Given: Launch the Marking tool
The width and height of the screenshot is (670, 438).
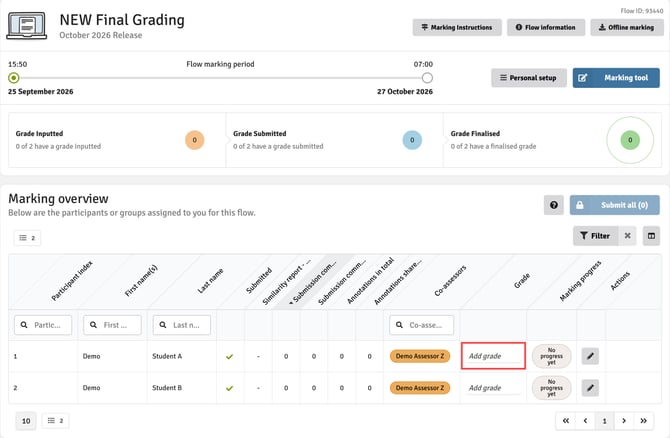Looking at the screenshot, I should 616,78.
